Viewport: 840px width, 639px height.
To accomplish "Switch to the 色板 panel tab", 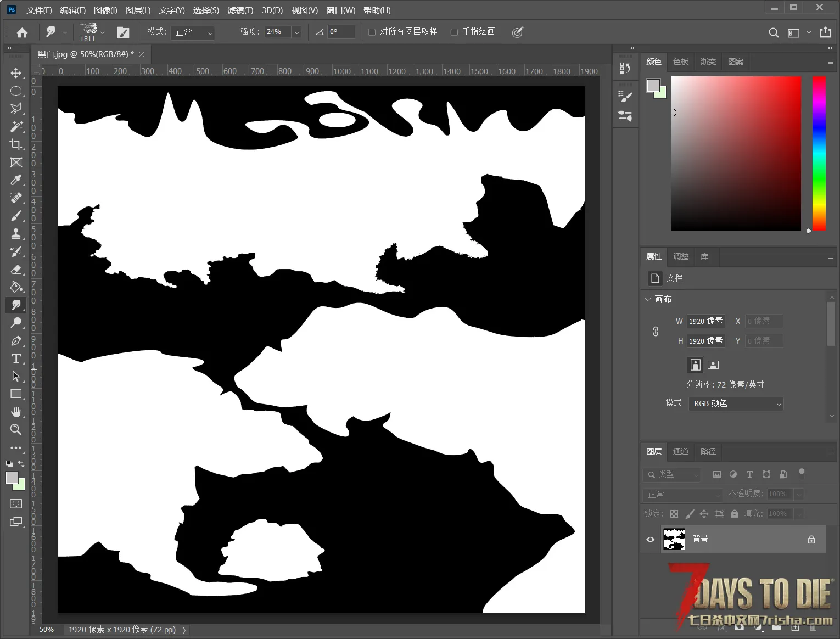I will [x=681, y=61].
